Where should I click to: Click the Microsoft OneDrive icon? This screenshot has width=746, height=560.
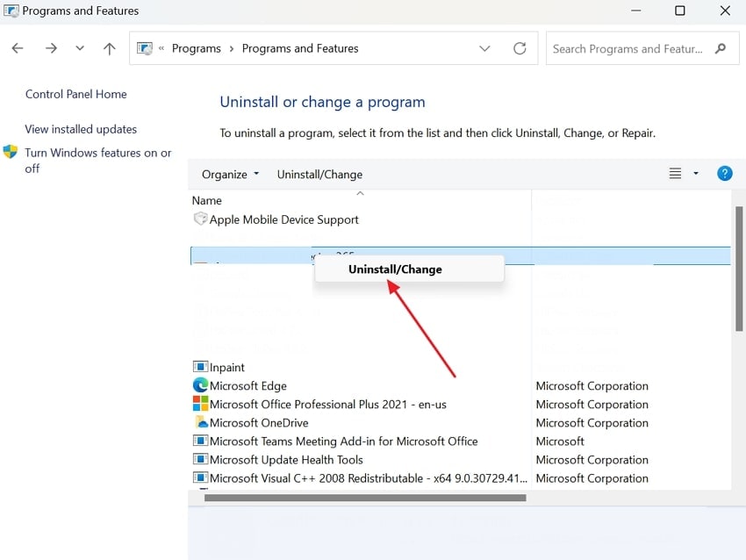coord(201,422)
